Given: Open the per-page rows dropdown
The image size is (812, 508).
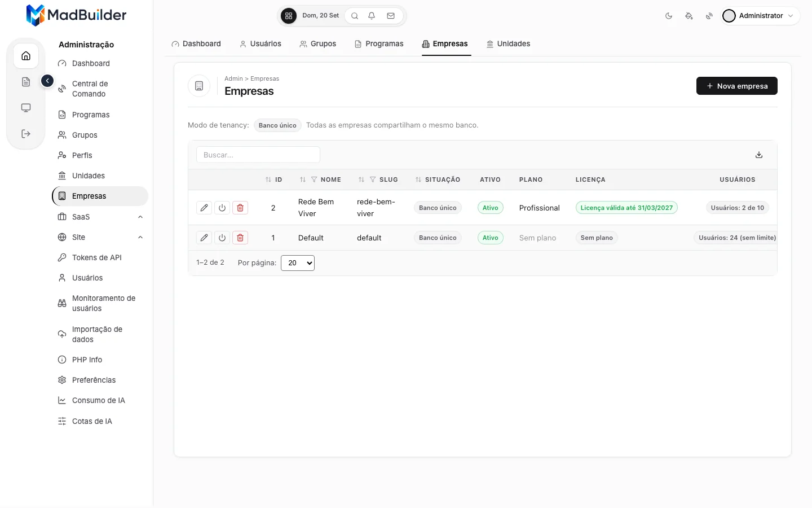Looking at the screenshot, I should coord(298,263).
